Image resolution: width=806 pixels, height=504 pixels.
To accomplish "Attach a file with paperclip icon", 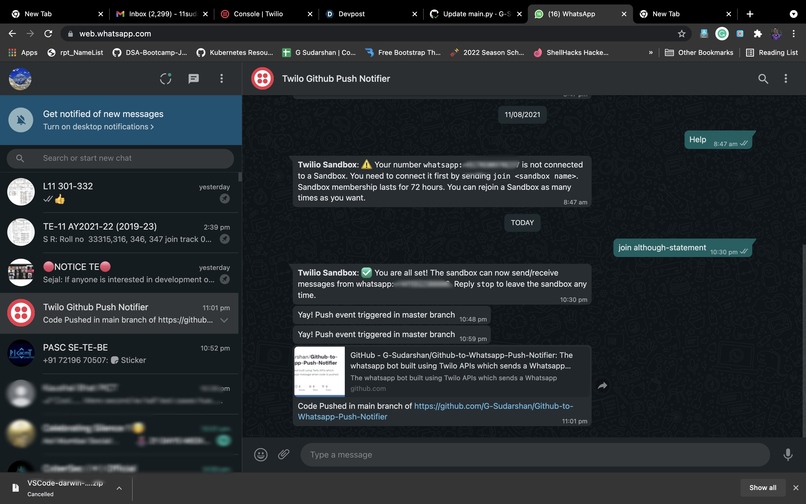I will [284, 455].
